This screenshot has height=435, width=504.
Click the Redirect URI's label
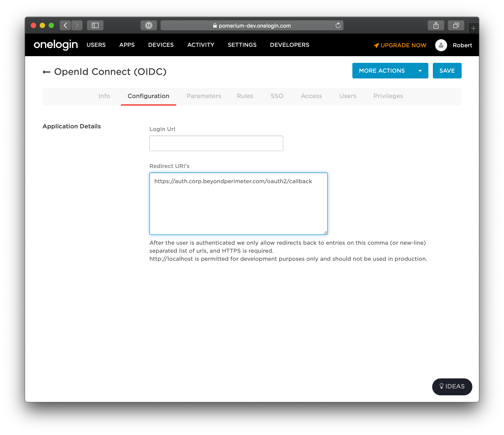[x=169, y=166]
